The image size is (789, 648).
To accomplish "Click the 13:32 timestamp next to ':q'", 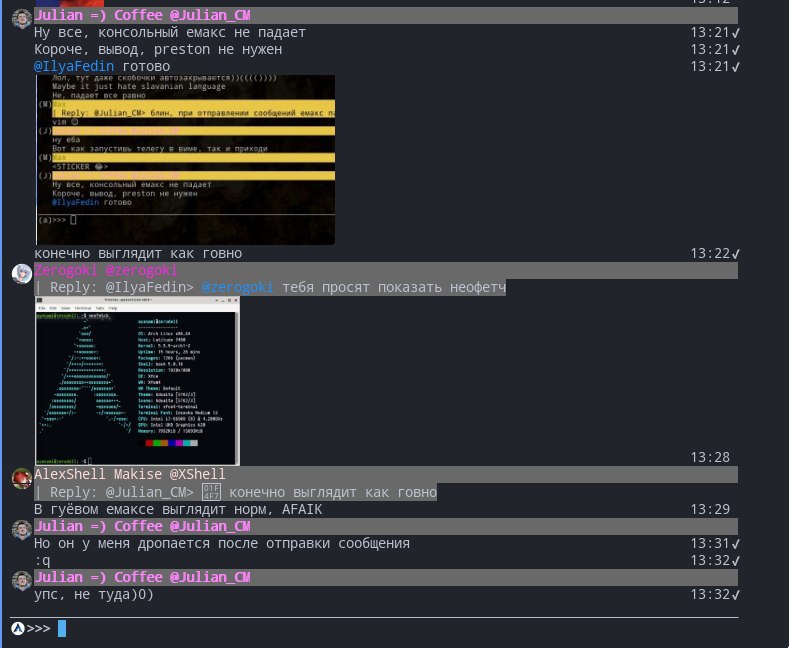I will click(715, 560).
